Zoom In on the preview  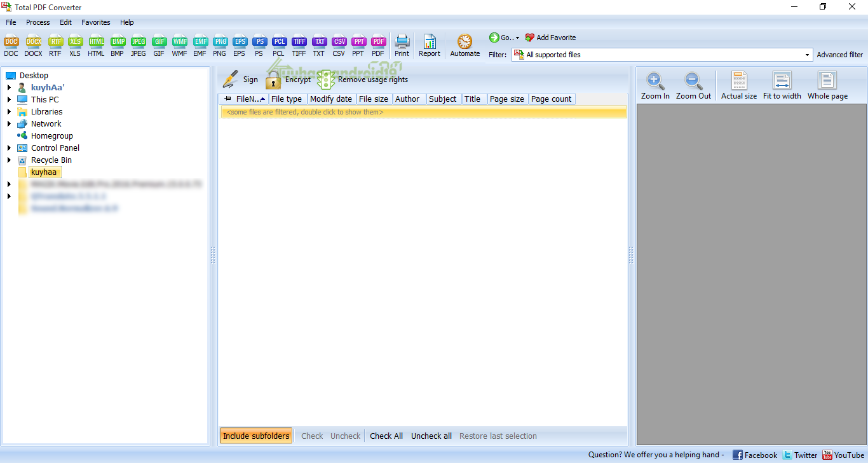tap(655, 86)
